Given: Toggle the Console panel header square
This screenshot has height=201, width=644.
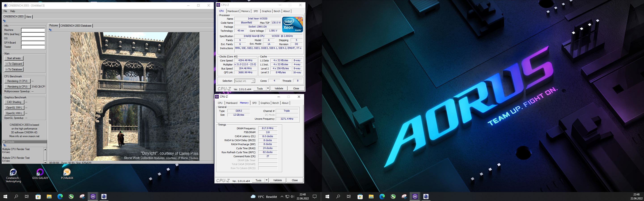Looking at the screenshot, I should pos(4,142).
